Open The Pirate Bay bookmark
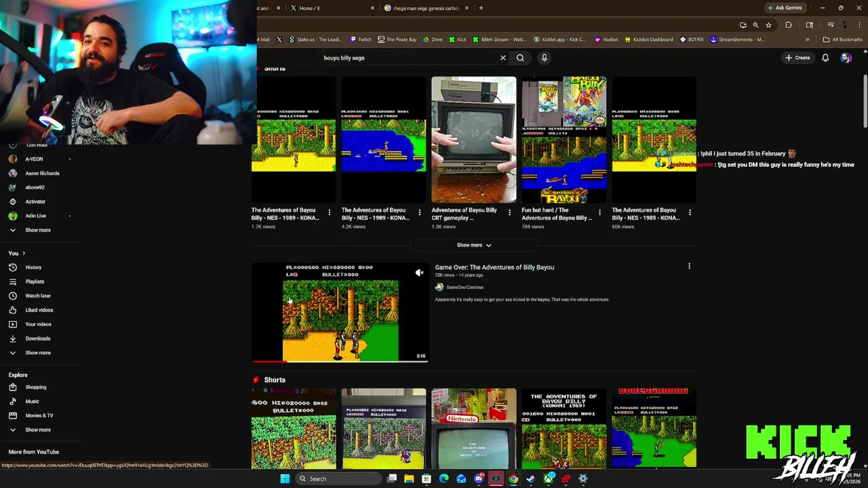The width and height of the screenshot is (868, 488). point(397,39)
